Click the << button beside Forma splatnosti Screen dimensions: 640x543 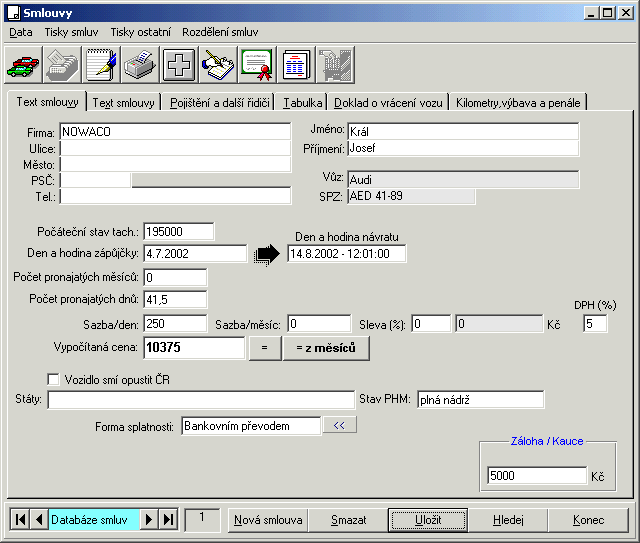[x=340, y=425]
